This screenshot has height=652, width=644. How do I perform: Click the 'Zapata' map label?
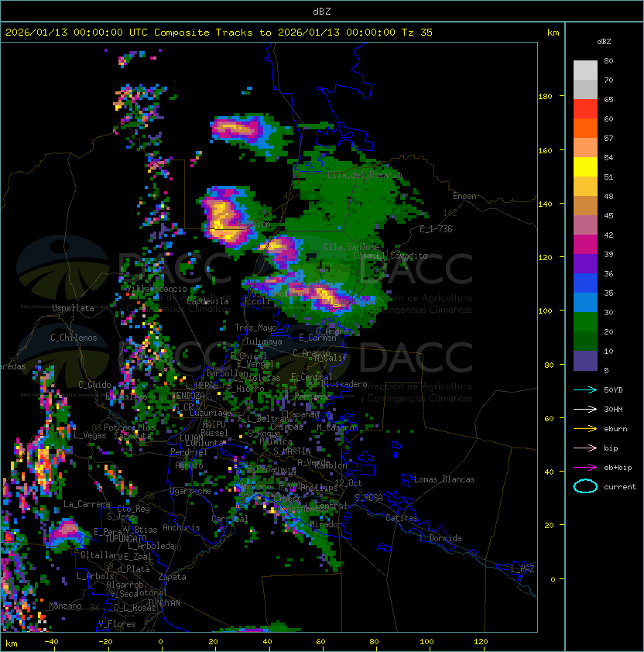[x=172, y=577]
